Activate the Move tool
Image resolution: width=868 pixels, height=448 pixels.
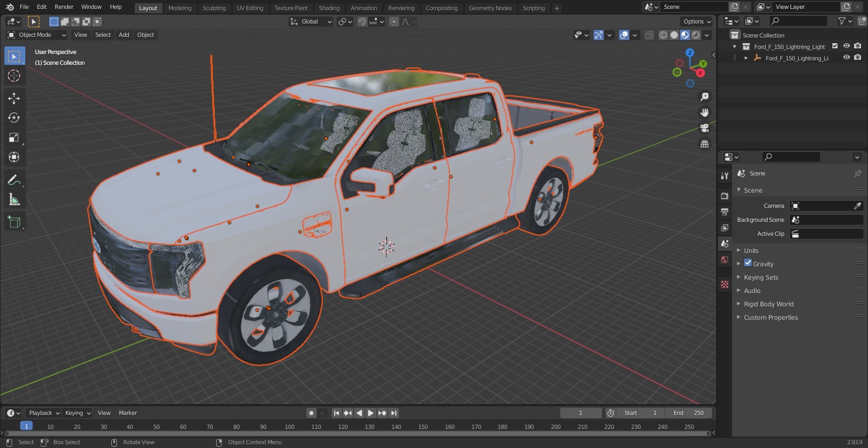click(x=14, y=98)
